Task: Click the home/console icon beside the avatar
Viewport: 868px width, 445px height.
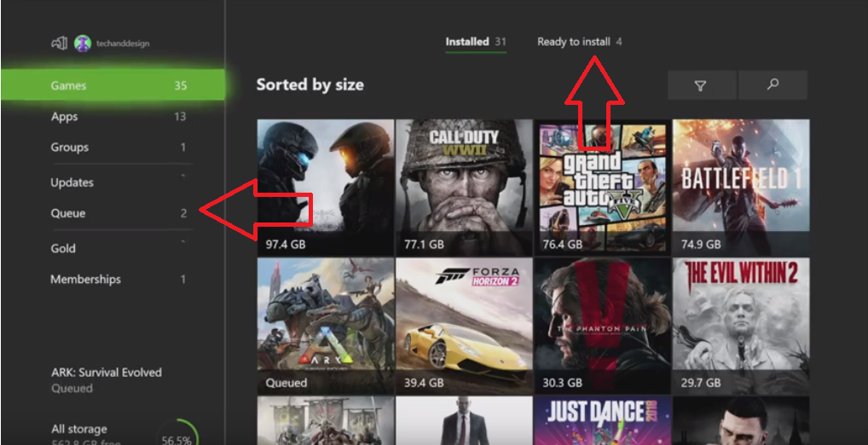Action: point(60,43)
